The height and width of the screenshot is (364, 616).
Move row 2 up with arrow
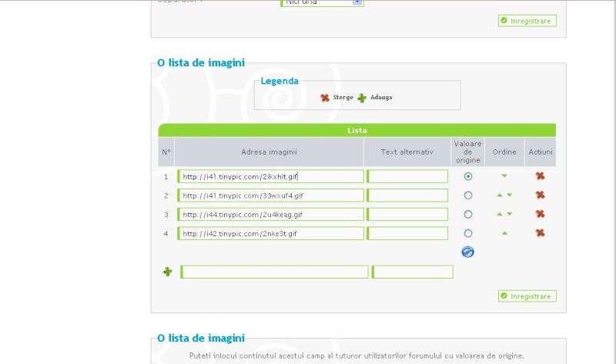[x=499, y=195]
